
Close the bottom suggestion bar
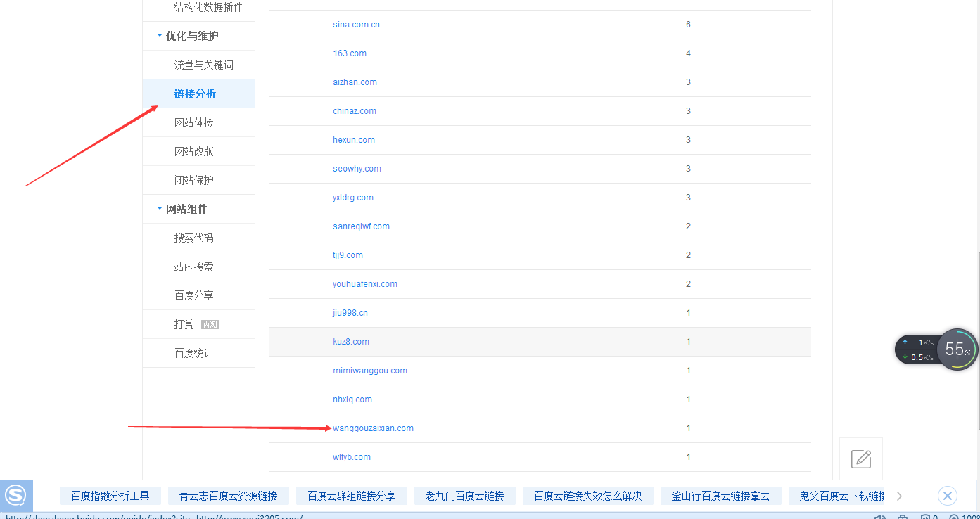[x=947, y=496]
